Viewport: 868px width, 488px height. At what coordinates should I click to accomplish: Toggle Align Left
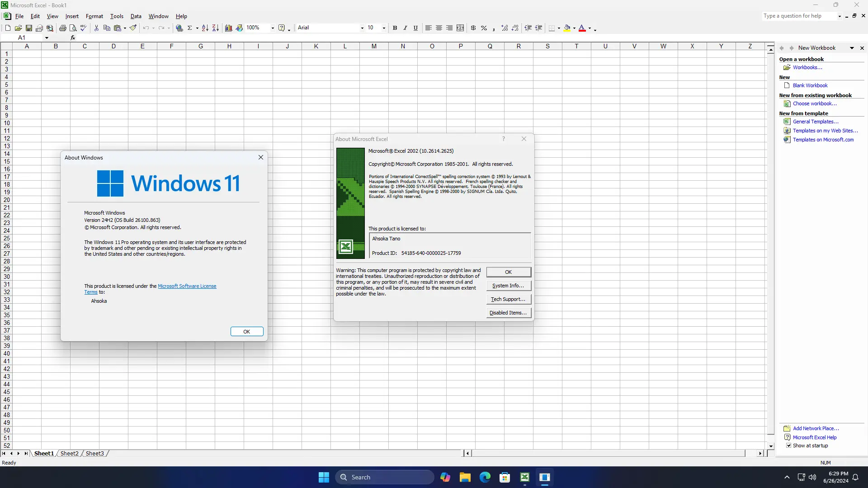[428, 28]
